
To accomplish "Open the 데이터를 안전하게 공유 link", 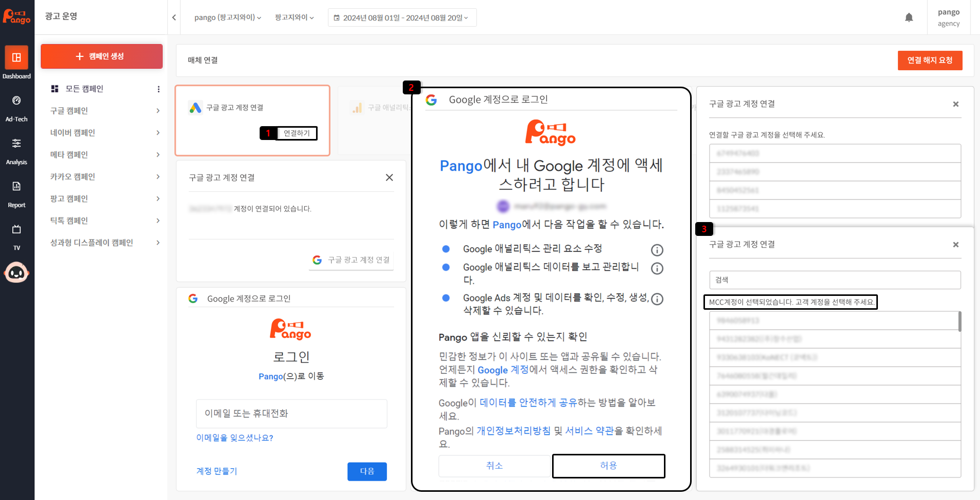I will [x=528, y=403].
